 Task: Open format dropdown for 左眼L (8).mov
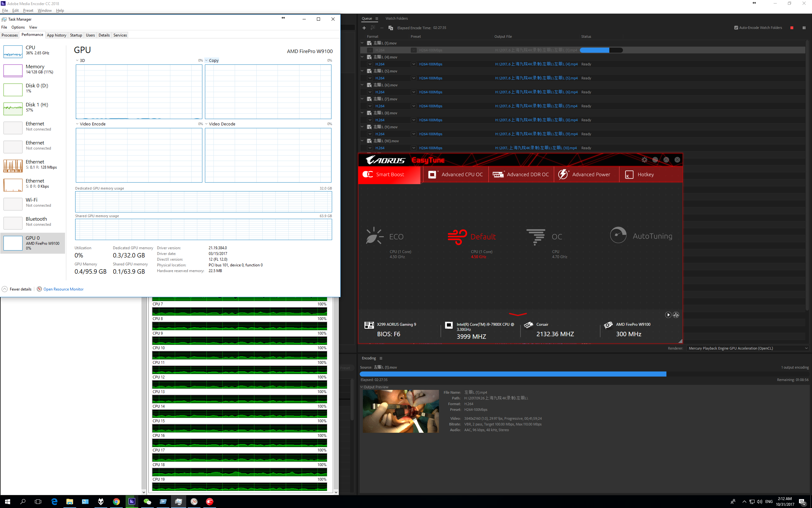click(x=370, y=120)
